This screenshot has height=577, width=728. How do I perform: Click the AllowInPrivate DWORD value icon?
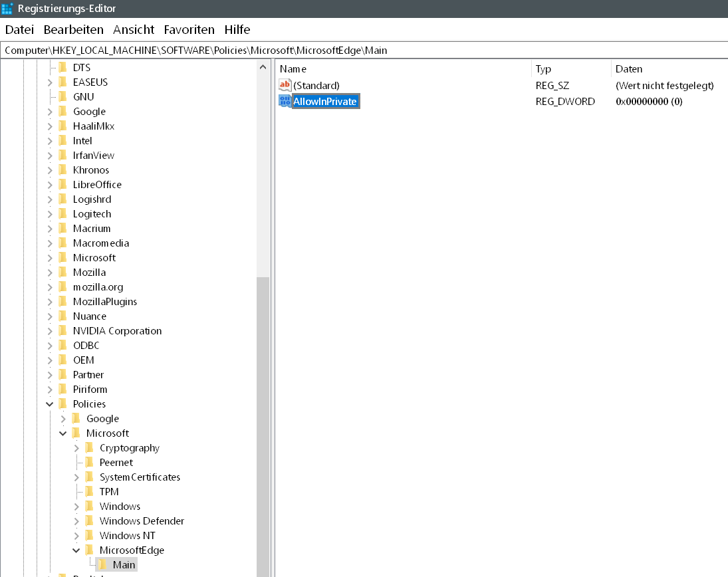tap(285, 101)
